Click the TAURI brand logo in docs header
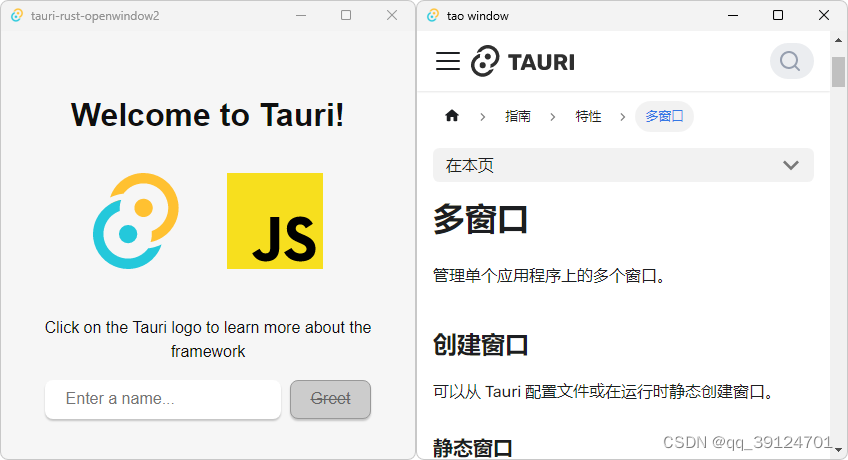848x460 pixels. pyautogui.click(x=523, y=61)
